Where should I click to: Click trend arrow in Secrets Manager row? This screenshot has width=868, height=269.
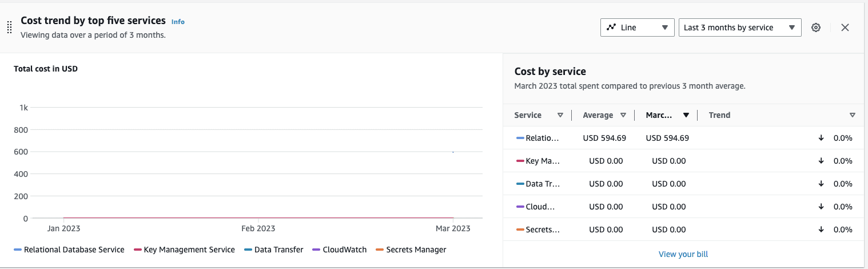point(821,230)
